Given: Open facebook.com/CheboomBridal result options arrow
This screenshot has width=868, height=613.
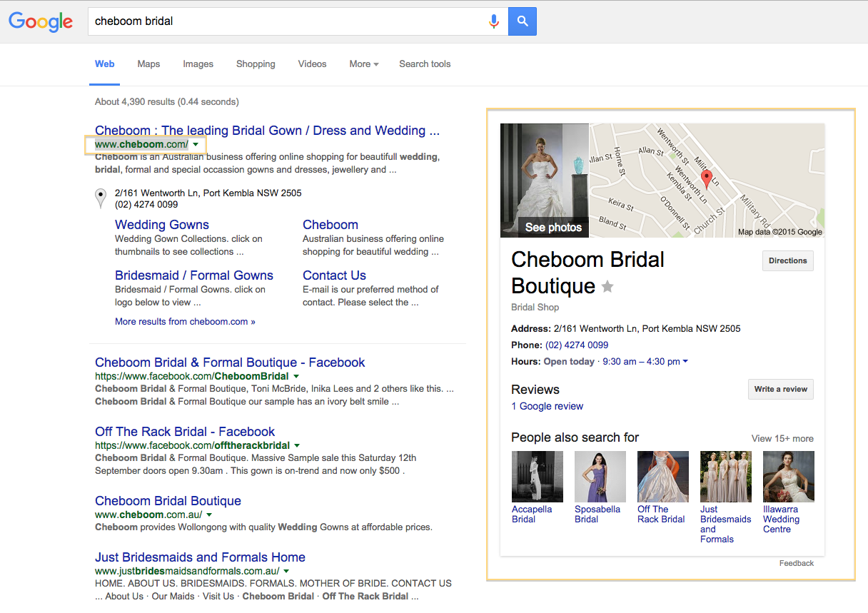Looking at the screenshot, I should 296,377.
